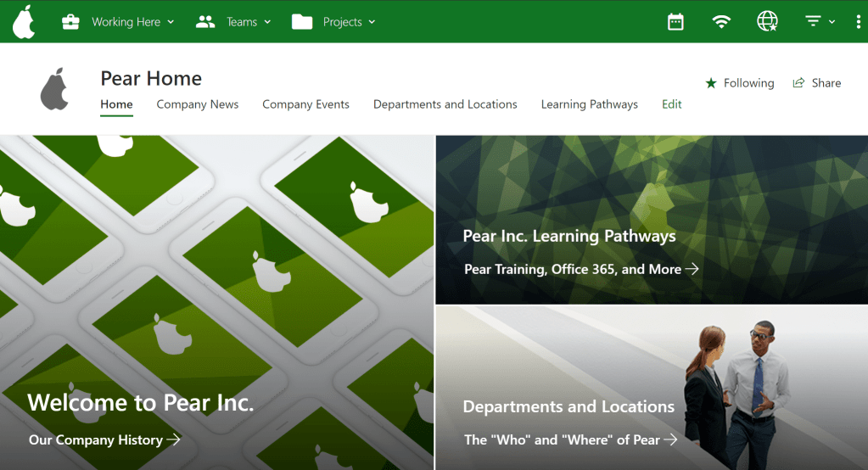Toggle the Following button label
Screen dimensions: 868x470
pos(749,83)
